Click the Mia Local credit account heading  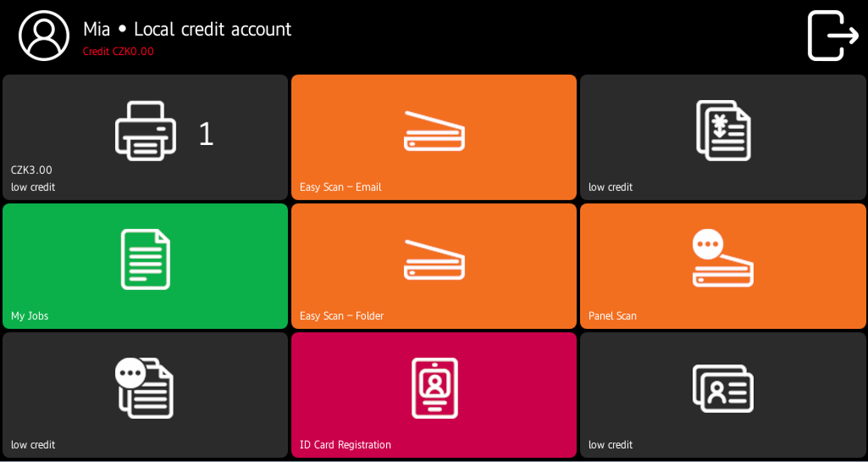click(x=187, y=29)
